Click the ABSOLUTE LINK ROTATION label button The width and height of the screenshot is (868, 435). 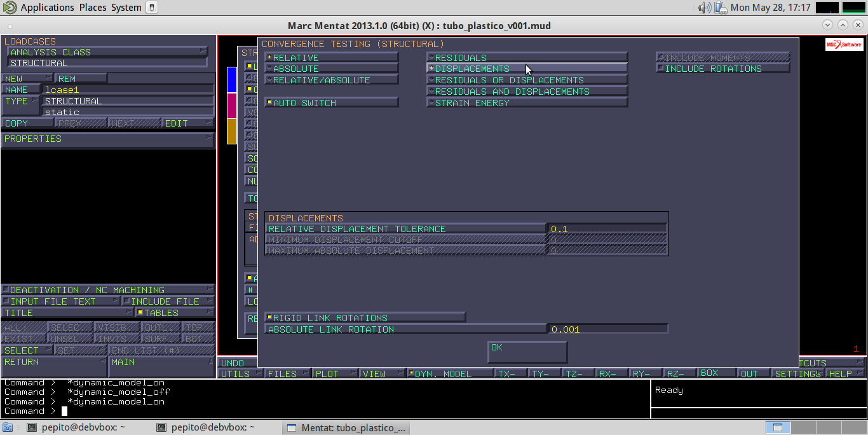click(405, 329)
